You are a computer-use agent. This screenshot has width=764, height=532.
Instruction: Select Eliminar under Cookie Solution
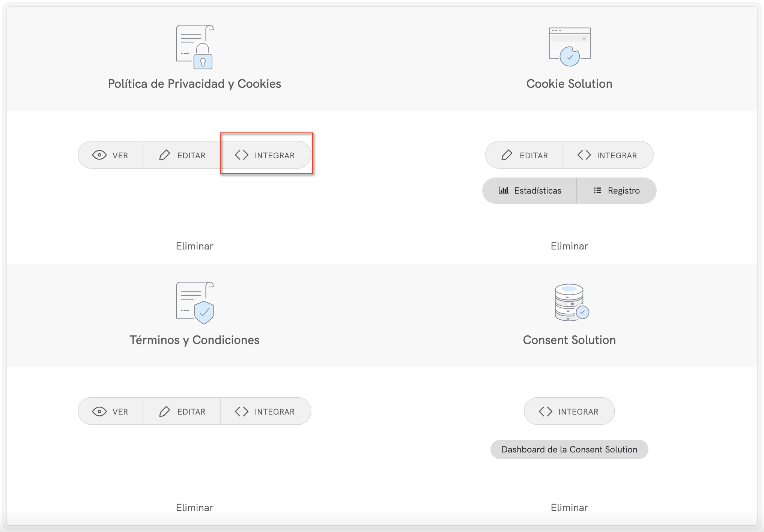click(569, 246)
